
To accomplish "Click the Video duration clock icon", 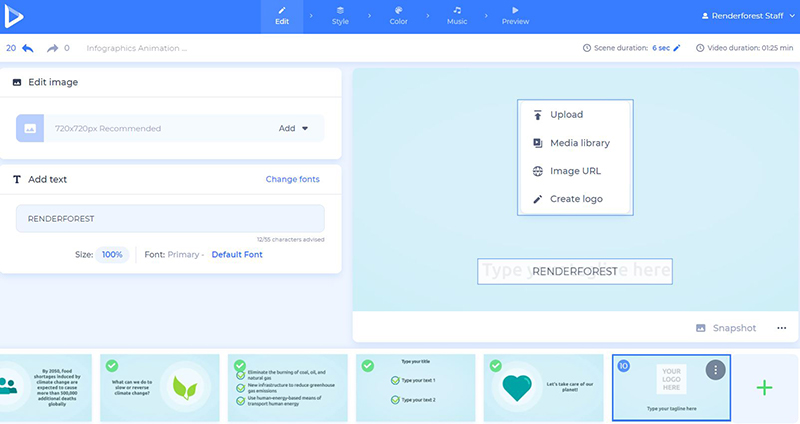I will [x=700, y=48].
